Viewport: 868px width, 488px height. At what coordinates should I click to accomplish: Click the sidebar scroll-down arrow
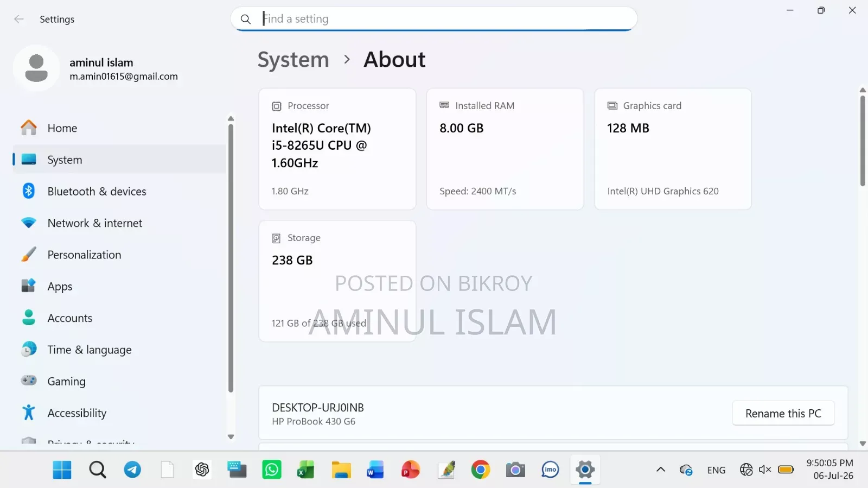(231, 437)
